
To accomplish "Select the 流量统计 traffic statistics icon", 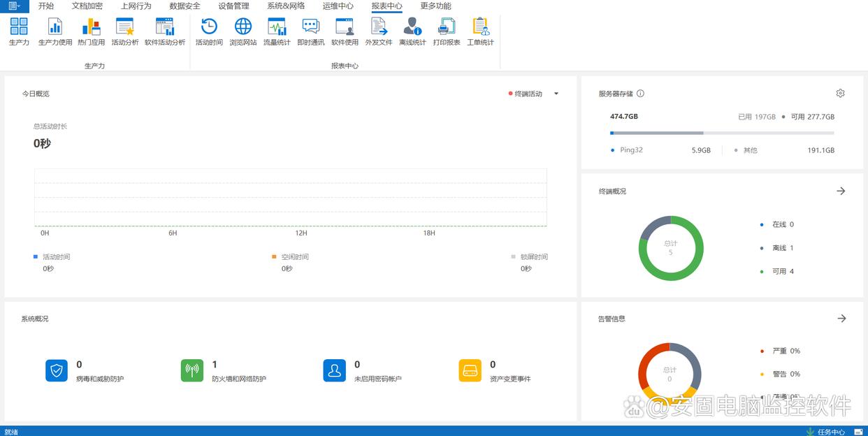I will point(277,31).
